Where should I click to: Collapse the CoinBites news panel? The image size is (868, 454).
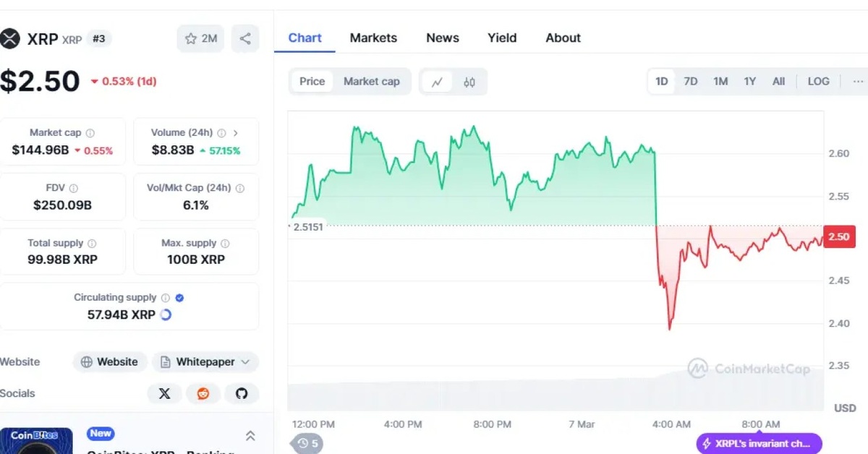pyautogui.click(x=250, y=435)
